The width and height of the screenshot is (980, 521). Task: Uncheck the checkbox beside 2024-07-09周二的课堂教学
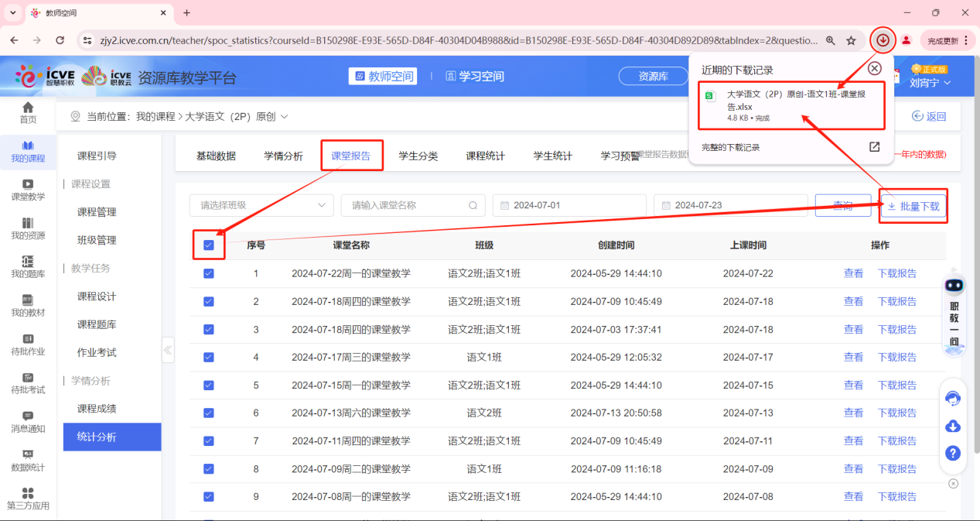[209, 468]
